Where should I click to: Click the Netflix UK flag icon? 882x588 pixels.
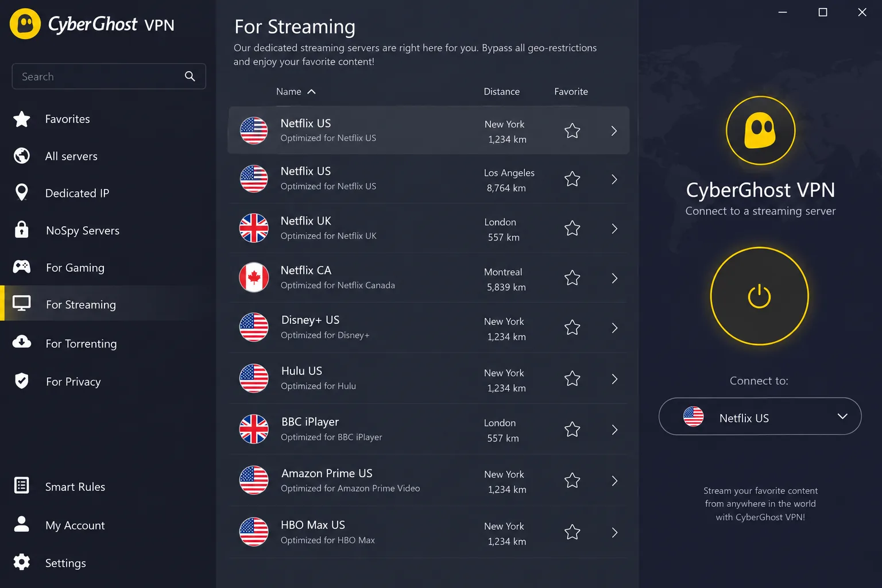(254, 228)
